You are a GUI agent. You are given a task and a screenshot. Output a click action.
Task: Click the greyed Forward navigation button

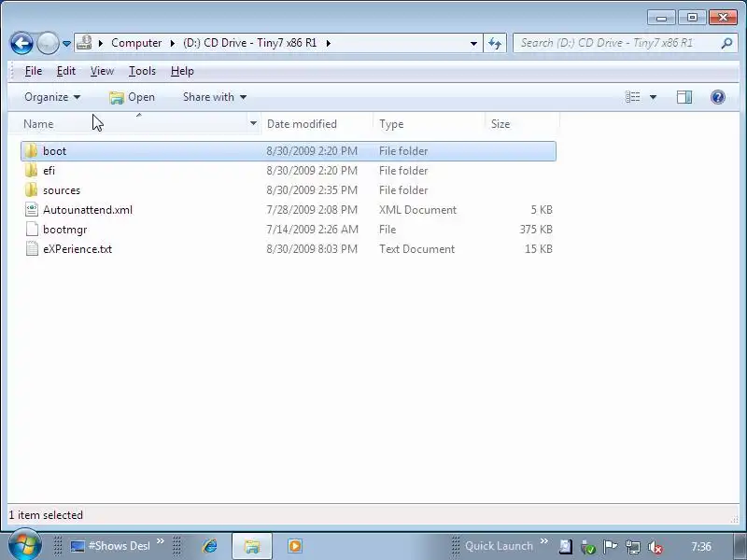(x=48, y=43)
